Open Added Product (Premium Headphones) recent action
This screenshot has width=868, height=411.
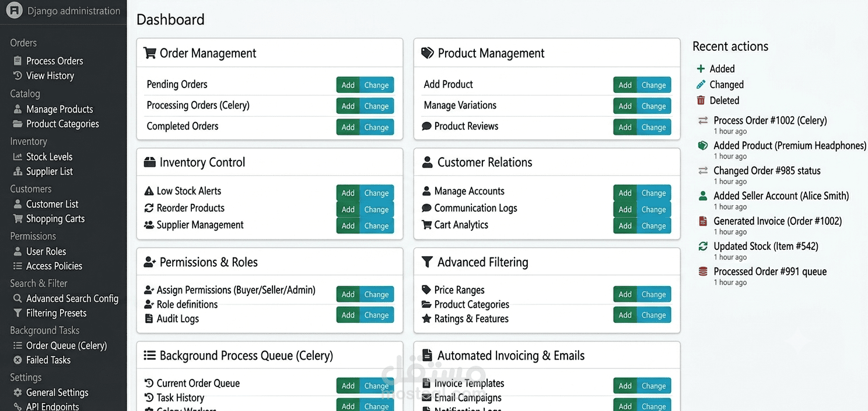790,145
